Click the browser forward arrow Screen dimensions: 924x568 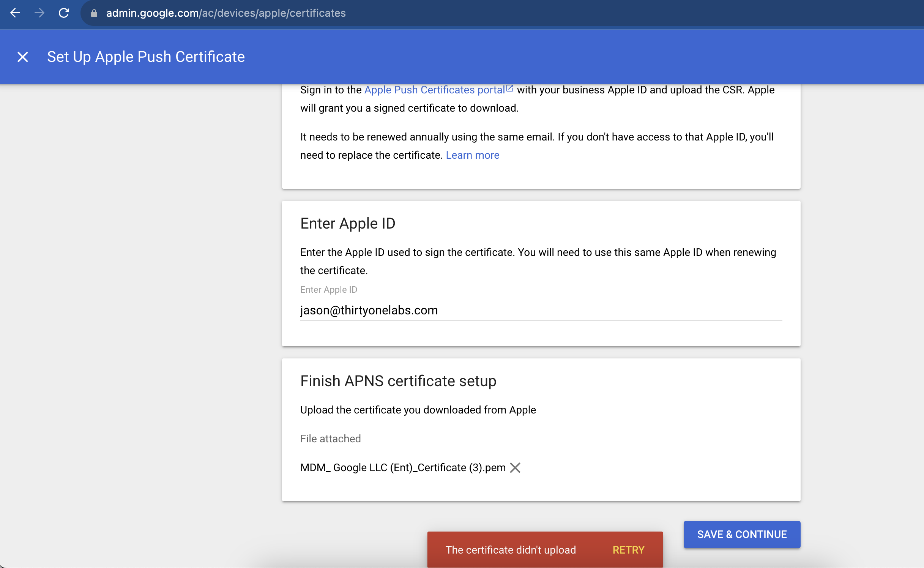pyautogui.click(x=39, y=13)
